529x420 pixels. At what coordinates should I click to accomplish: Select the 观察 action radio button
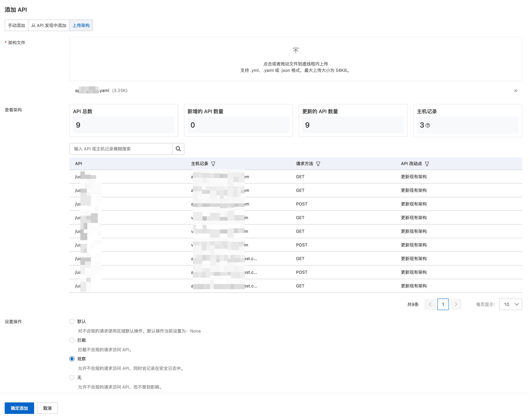(x=72, y=359)
